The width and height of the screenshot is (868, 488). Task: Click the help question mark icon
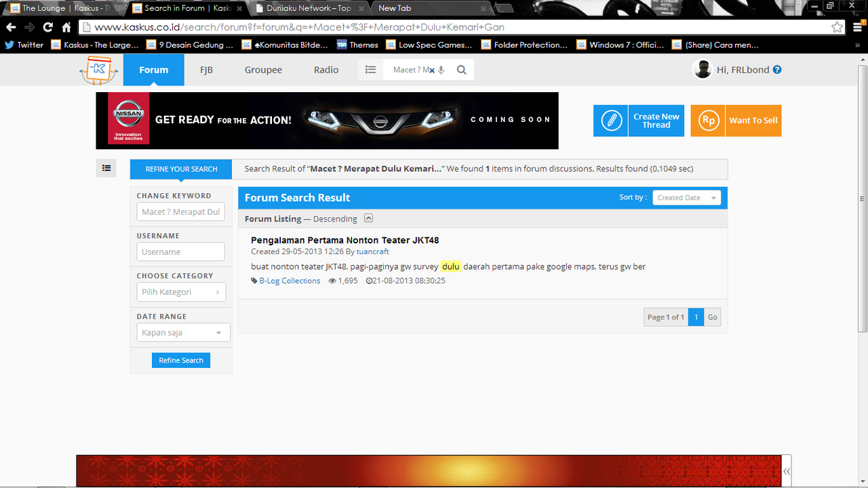point(777,69)
